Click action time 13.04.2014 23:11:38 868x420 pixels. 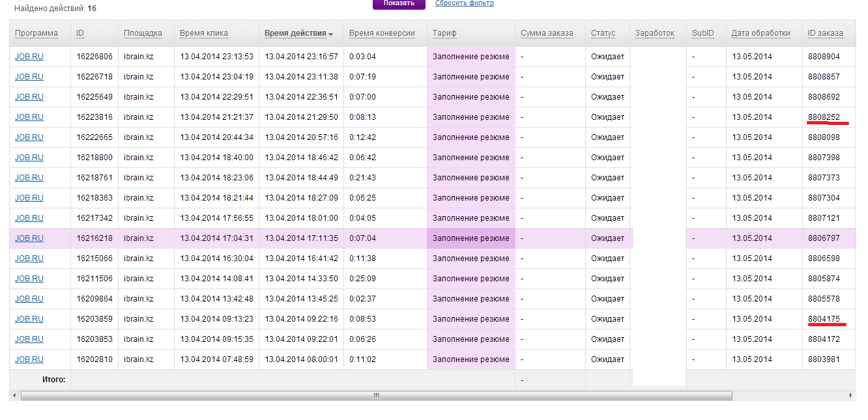click(x=301, y=77)
